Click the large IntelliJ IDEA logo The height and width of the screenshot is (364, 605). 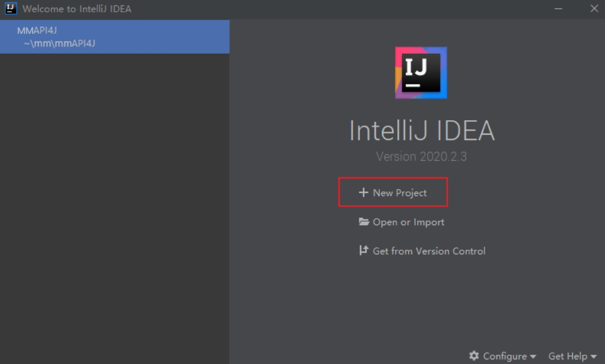pos(421,72)
